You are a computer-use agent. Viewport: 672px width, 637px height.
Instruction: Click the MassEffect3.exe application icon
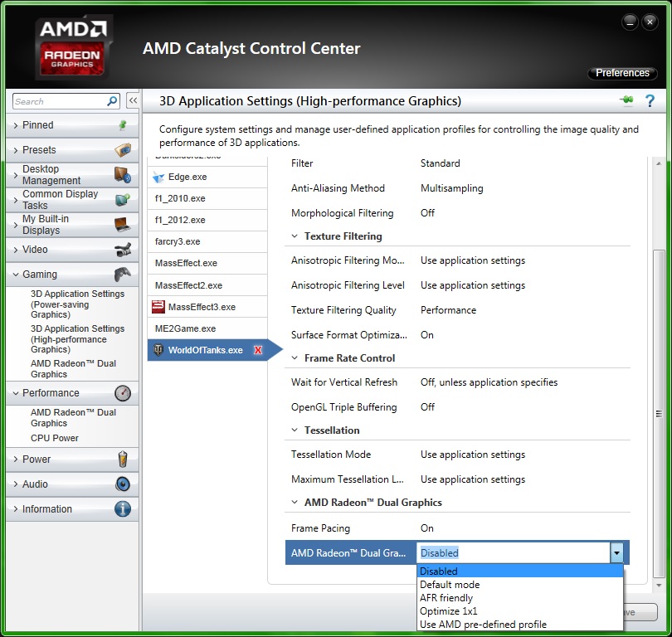click(x=158, y=307)
